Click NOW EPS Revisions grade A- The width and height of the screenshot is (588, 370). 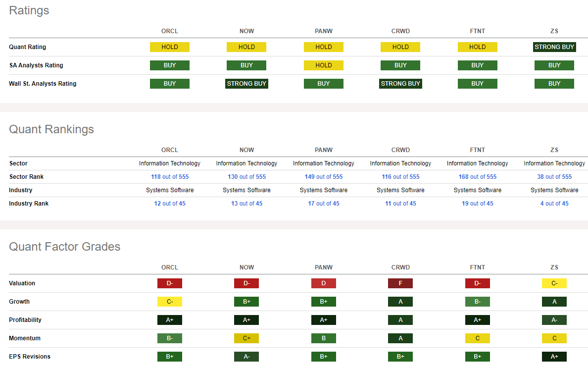[x=247, y=357]
